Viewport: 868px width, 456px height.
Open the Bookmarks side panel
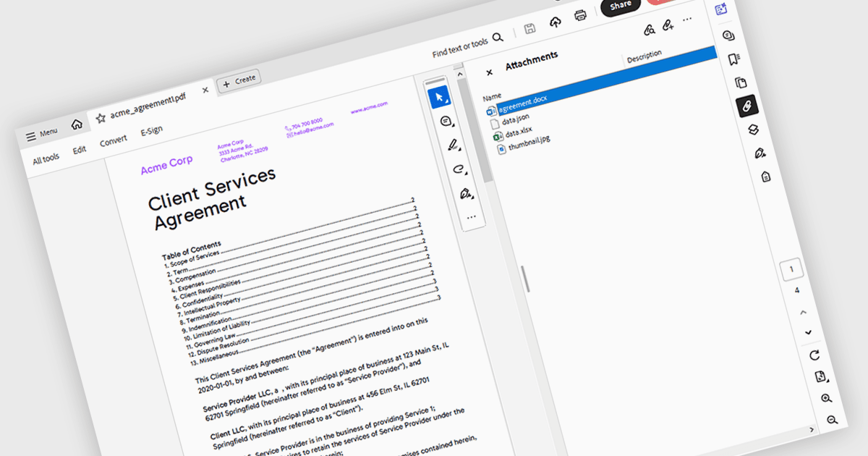pos(734,59)
